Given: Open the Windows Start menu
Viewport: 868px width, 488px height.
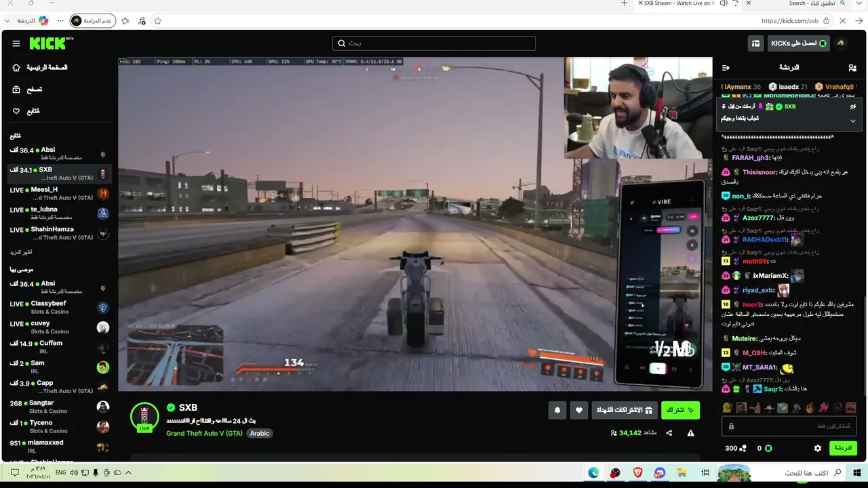Looking at the screenshot, I should point(856,472).
